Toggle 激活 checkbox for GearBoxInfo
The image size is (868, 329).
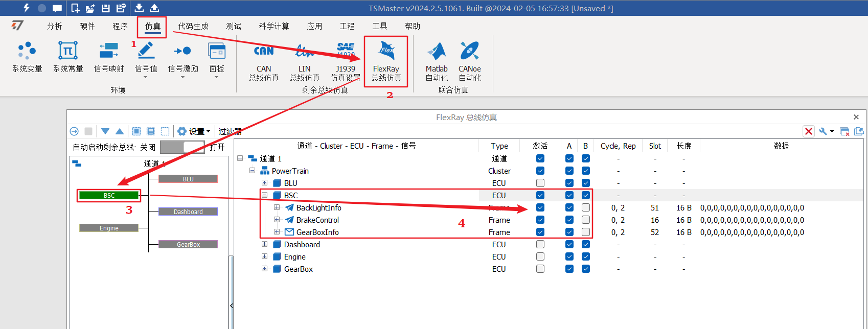pyautogui.click(x=540, y=232)
